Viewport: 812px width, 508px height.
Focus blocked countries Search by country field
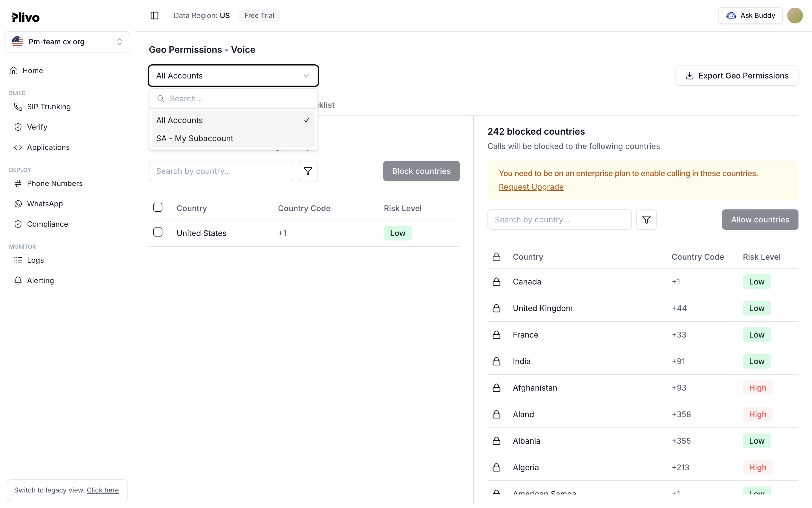click(559, 220)
